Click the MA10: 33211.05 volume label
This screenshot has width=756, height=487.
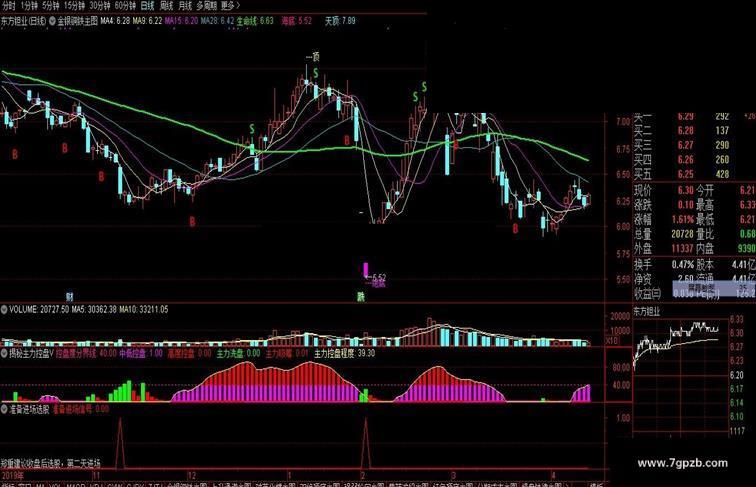point(143,310)
